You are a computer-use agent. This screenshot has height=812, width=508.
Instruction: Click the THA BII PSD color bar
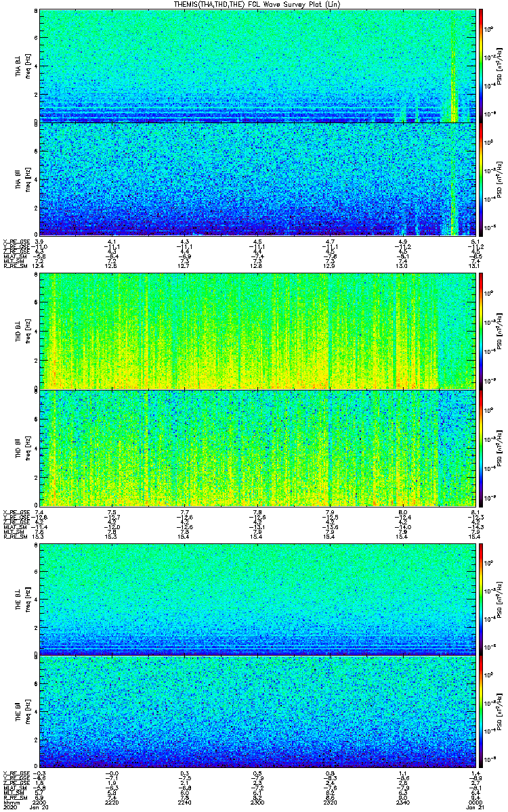click(x=481, y=179)
